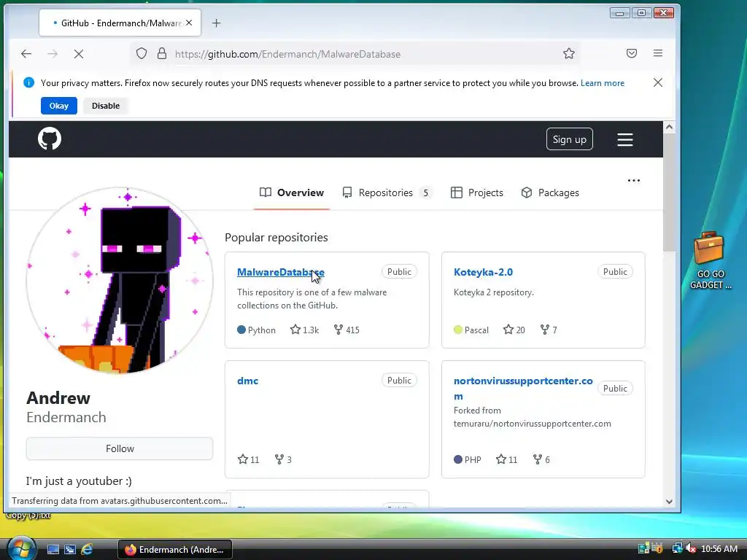Click the MalwareDatabase star count 1.3k
The height and width of the screenshot is (560, 747).
click(304, 330)
